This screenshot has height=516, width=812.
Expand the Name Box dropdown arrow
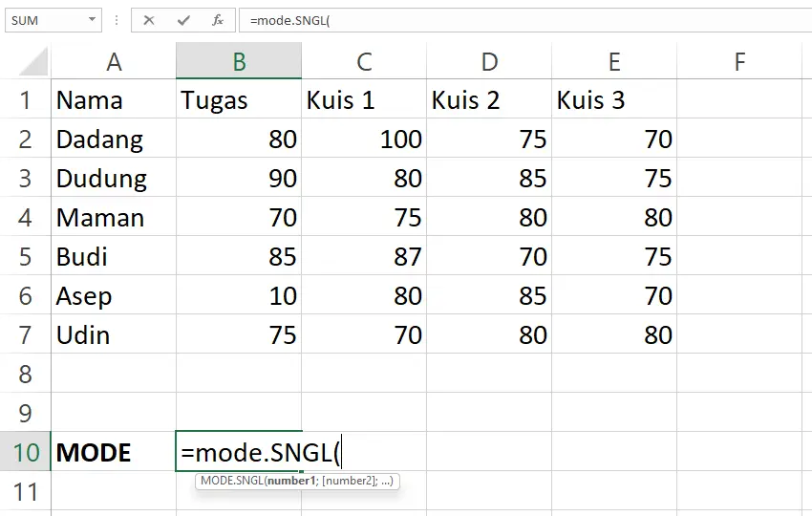92,20
